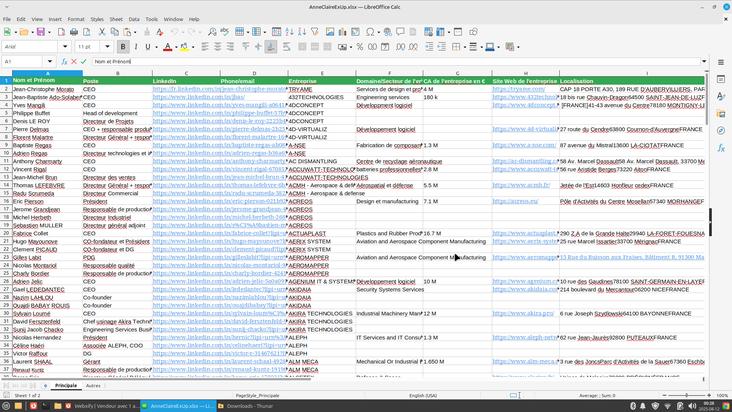Click the Accept formula checkmark
The width and height of the screenshot is (732, 412).
(x=84, y=61)
